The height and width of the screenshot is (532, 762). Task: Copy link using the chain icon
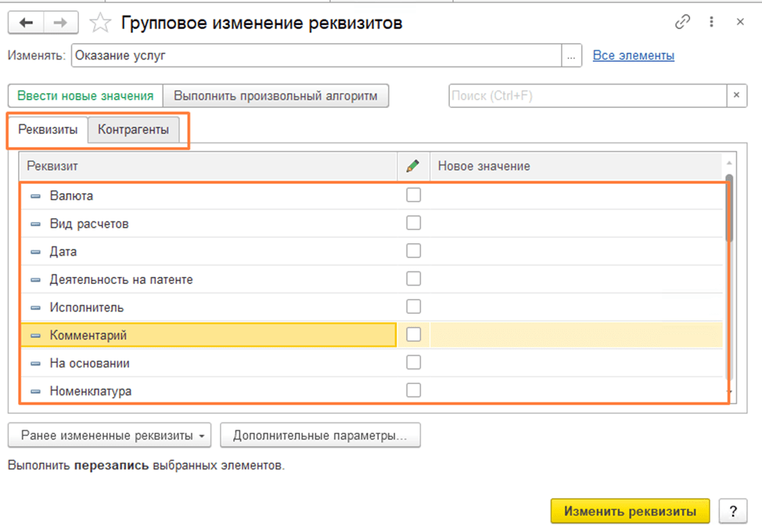click(683, 23)
